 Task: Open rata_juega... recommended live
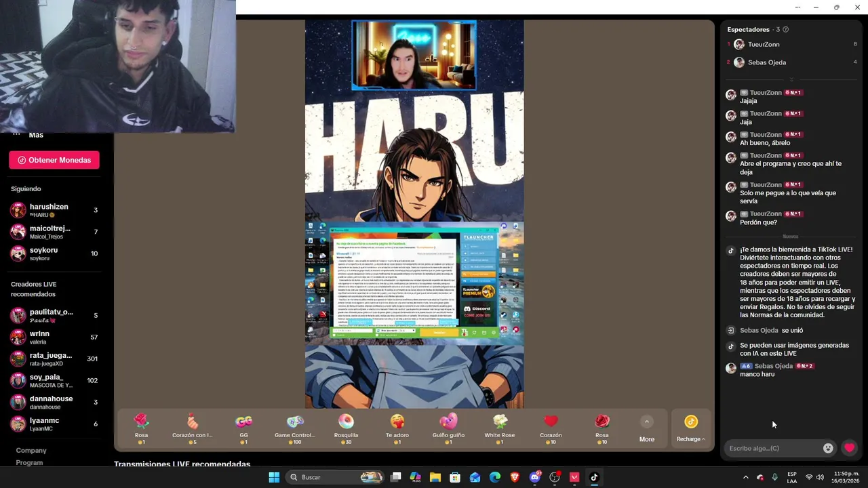pyautogui.click(x=55, y=359)
